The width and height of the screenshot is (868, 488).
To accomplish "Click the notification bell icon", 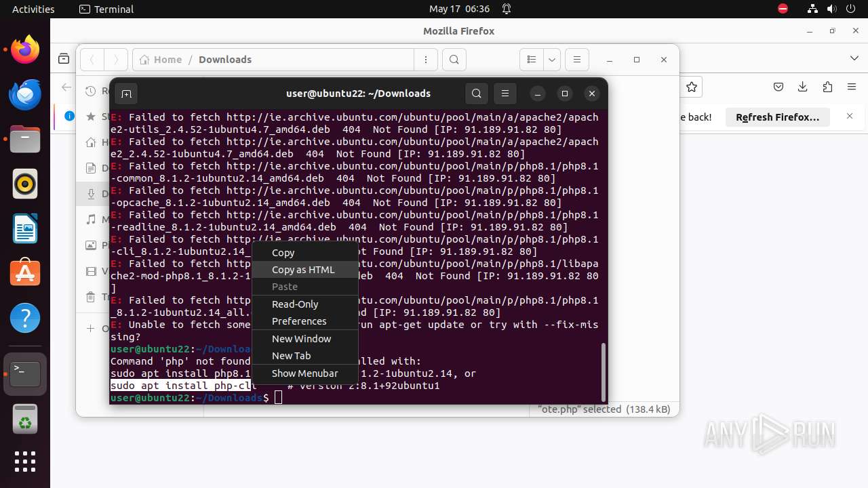I will 507,9.
